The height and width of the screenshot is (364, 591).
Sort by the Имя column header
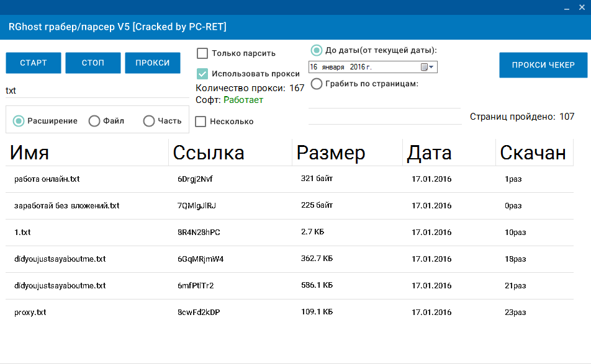tap(87, 153)
